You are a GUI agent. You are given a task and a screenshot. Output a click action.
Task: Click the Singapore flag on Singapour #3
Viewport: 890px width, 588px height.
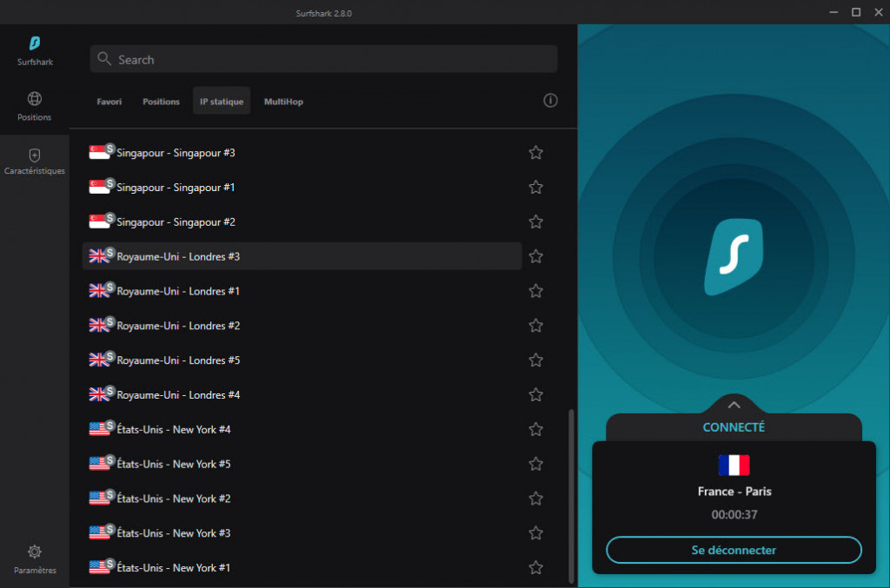pos(99,153)
